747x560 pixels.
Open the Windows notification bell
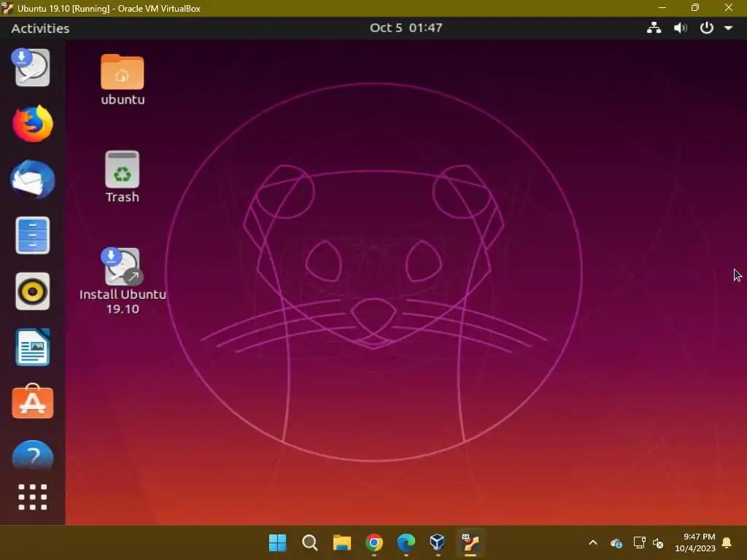point(727,542)
